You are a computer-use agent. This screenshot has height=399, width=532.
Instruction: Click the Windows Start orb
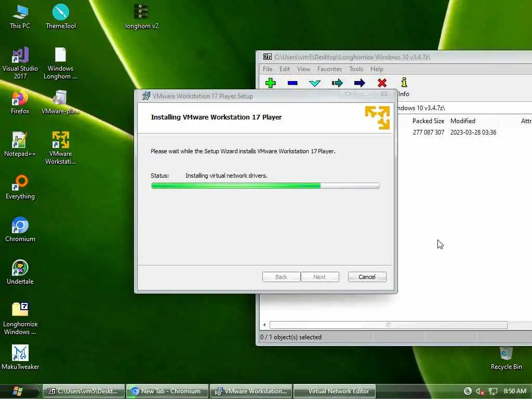tap(18, 391)
